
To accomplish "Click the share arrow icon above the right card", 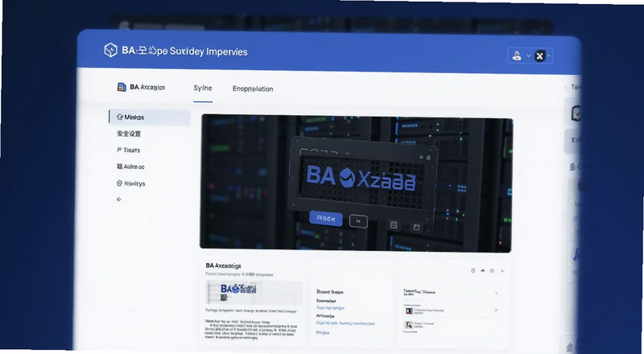I will pos(482,270).
